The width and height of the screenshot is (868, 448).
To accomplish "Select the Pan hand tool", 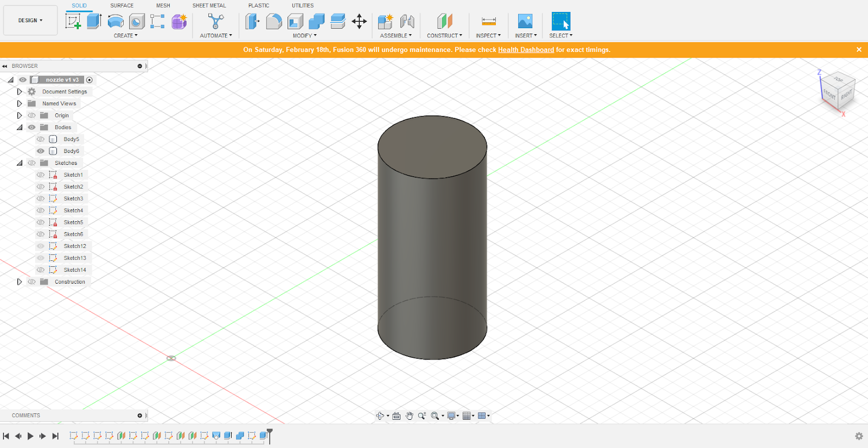I will coord(410,415).
